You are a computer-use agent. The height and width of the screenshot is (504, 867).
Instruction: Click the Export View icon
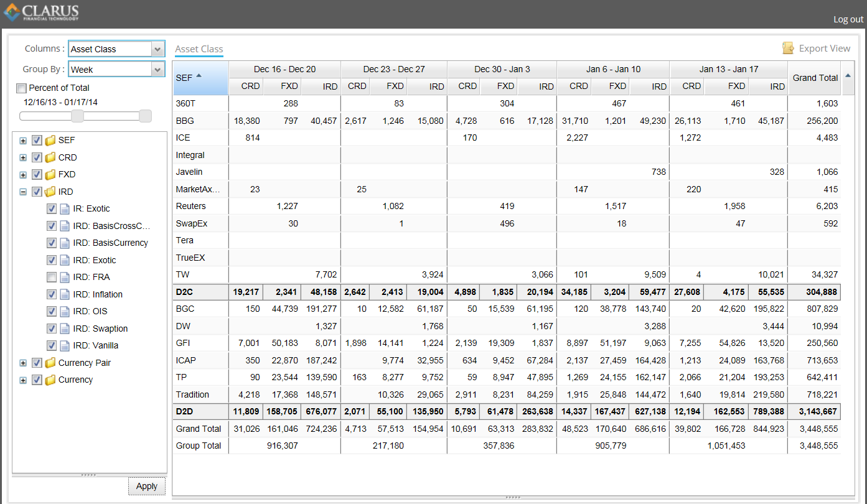tap(788, 49)
